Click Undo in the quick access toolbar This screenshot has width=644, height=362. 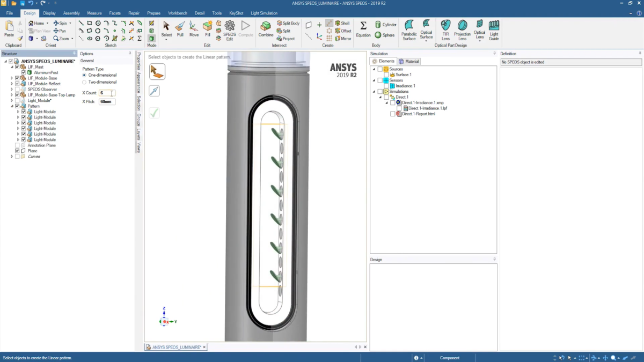click(x=31, y=3)
